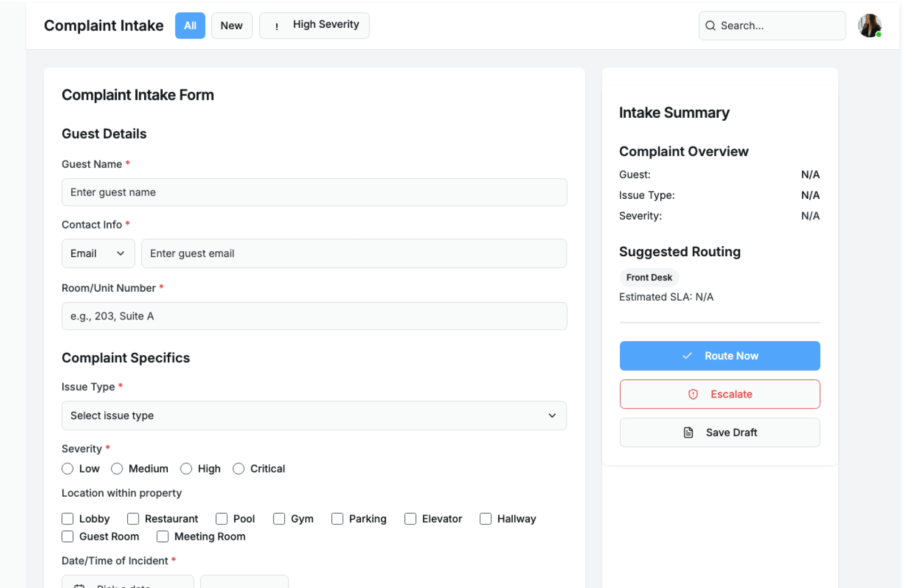Screen dimensions: 905x588
Task: Tick the Guest Room checkbox
Action: click(x=67, y=537)
